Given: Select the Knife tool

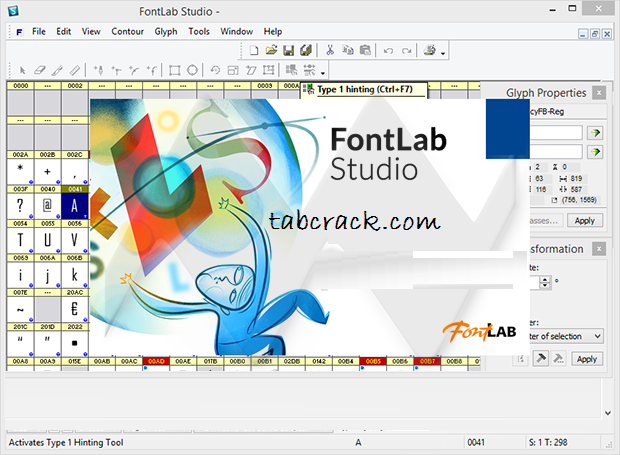Looking at the screenshot, I should point(57,70).
